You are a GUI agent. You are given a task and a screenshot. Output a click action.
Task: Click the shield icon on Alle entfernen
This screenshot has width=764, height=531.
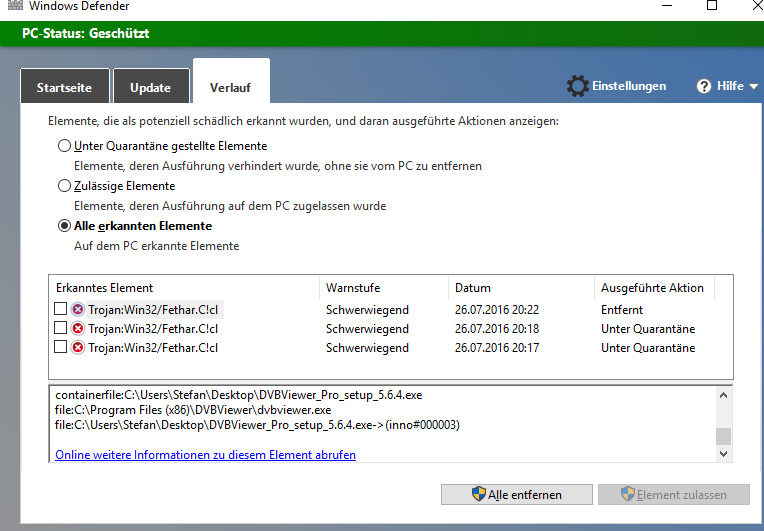(478, 495)
